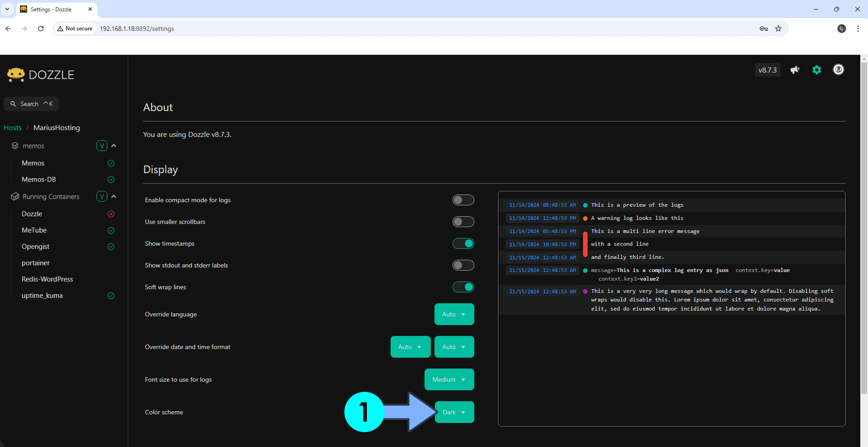Bookmark this page with the star icon

point(778,29)
